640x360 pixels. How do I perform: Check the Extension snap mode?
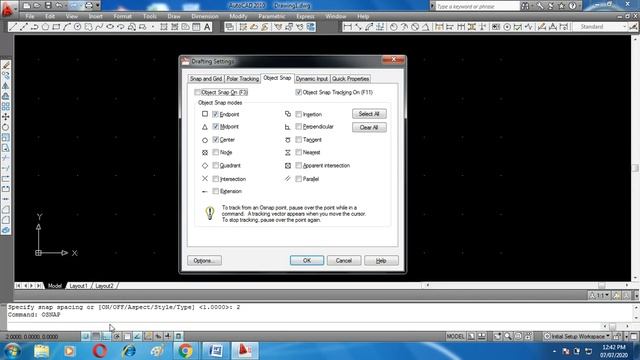pyautogui.click(x=216, y=191)
